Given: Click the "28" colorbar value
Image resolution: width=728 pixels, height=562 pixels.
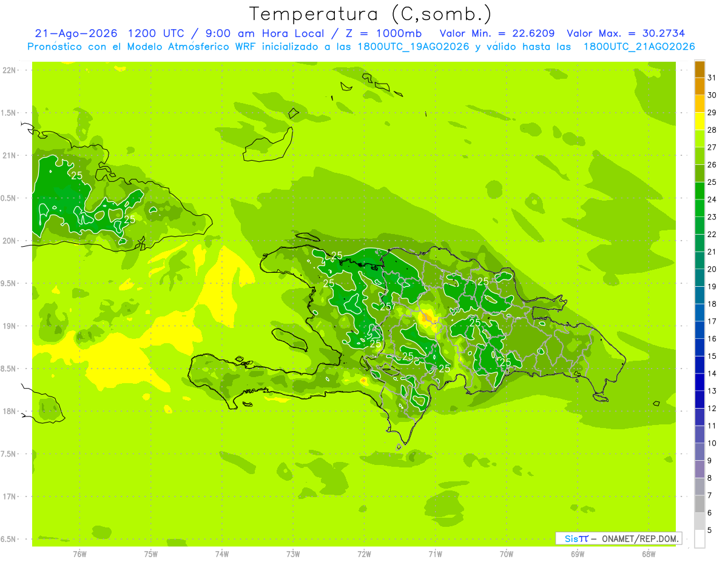Looking at the screenshot, I should (712, 130).
